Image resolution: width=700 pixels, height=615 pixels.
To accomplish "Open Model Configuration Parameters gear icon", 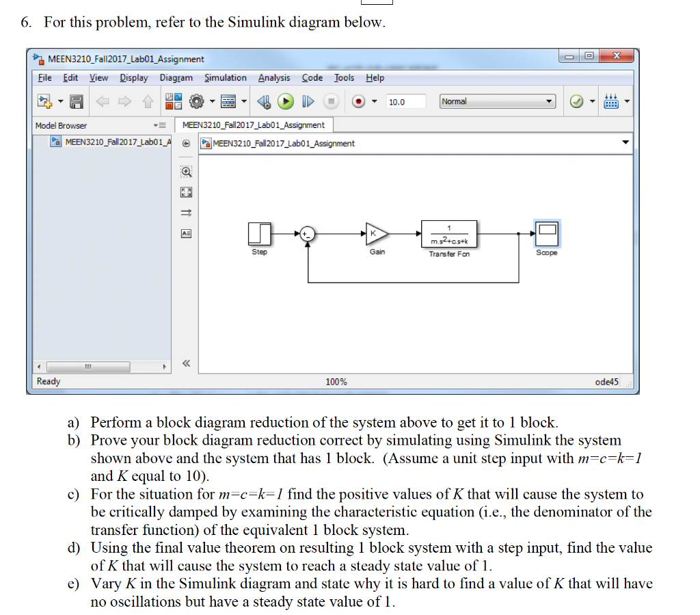I will 196,101.
